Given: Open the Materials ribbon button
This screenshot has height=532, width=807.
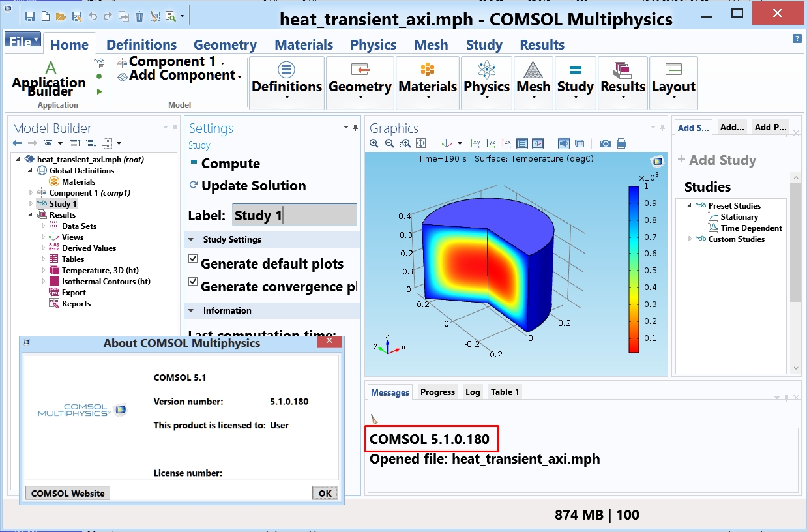Looking at the screenshot, I should click(x=428, y=83).
